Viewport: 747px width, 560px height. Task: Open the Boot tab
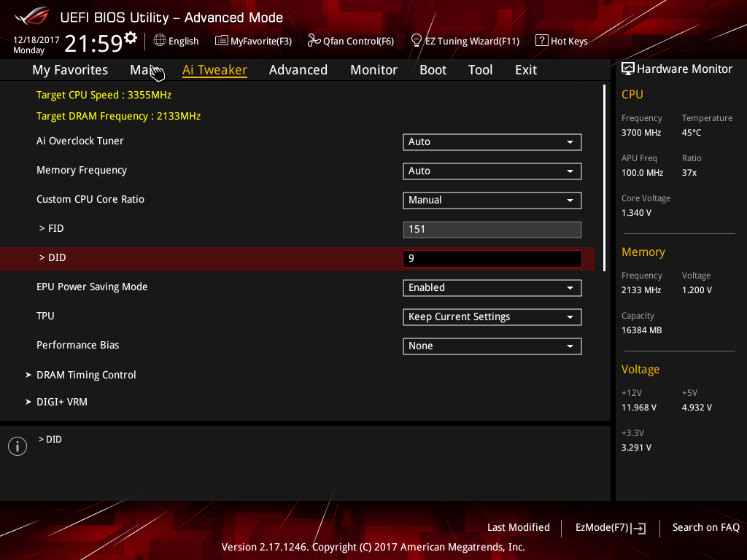[x=433, y=70]
